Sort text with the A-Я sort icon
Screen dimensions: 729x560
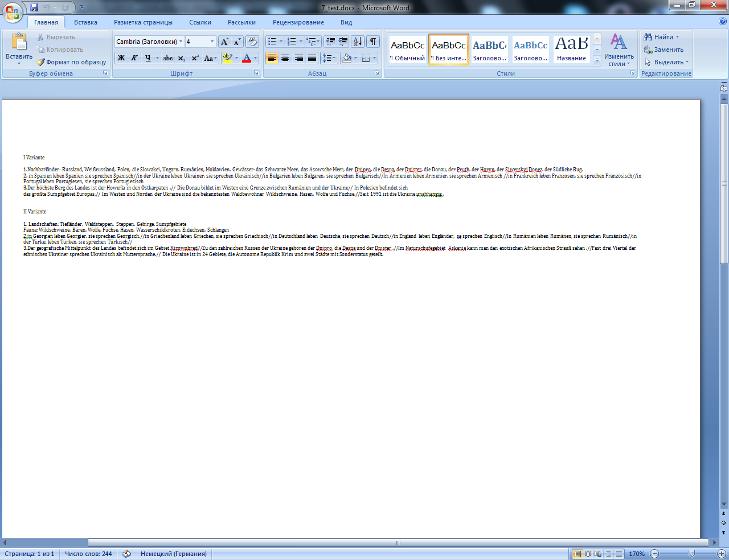pyautogui.click(x=358, y=42)
